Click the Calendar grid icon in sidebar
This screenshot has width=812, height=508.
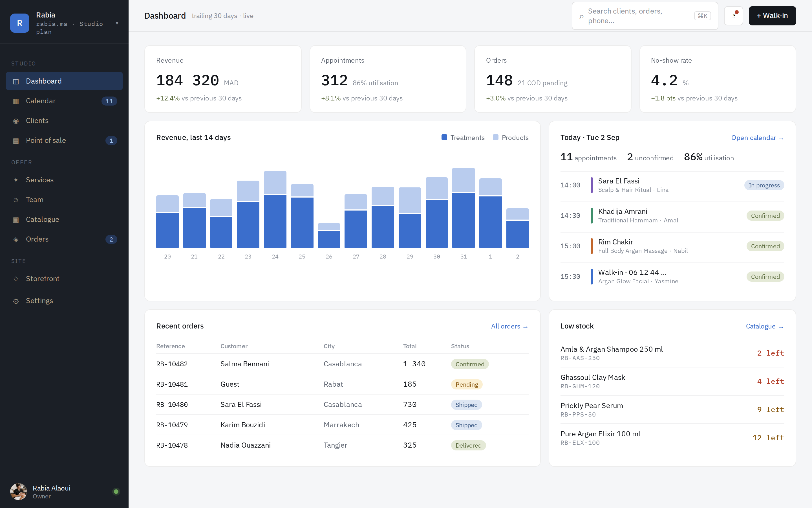click(x=16, y=101)
